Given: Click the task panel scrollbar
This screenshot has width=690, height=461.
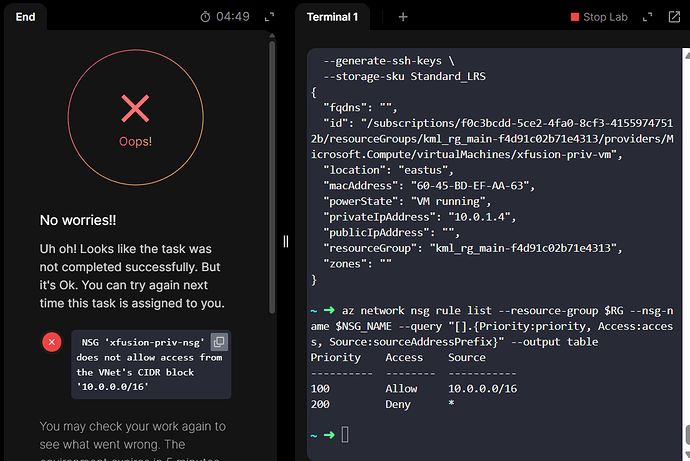Looking at the screenshot, I should coord(272,150).
